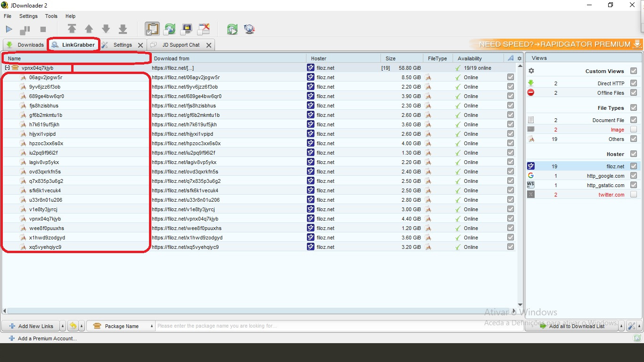
Task: Open the Settings menu in menu bar
Action: coord(28,16)
